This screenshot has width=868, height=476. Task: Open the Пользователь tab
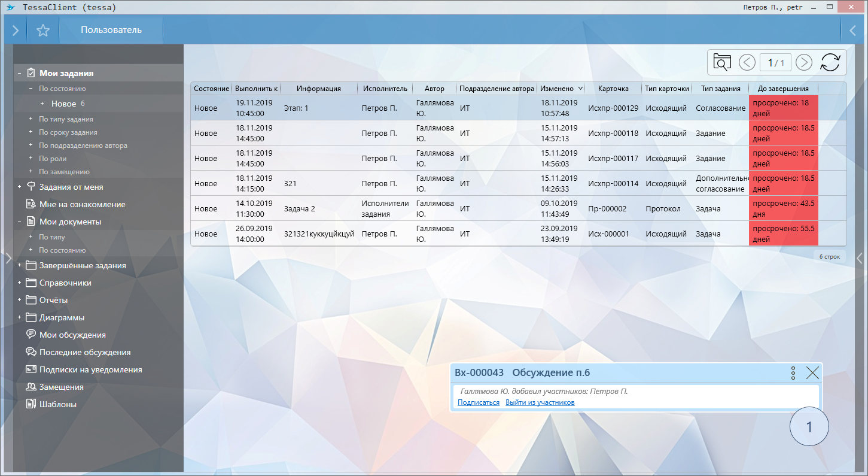[x=111, y=30]
